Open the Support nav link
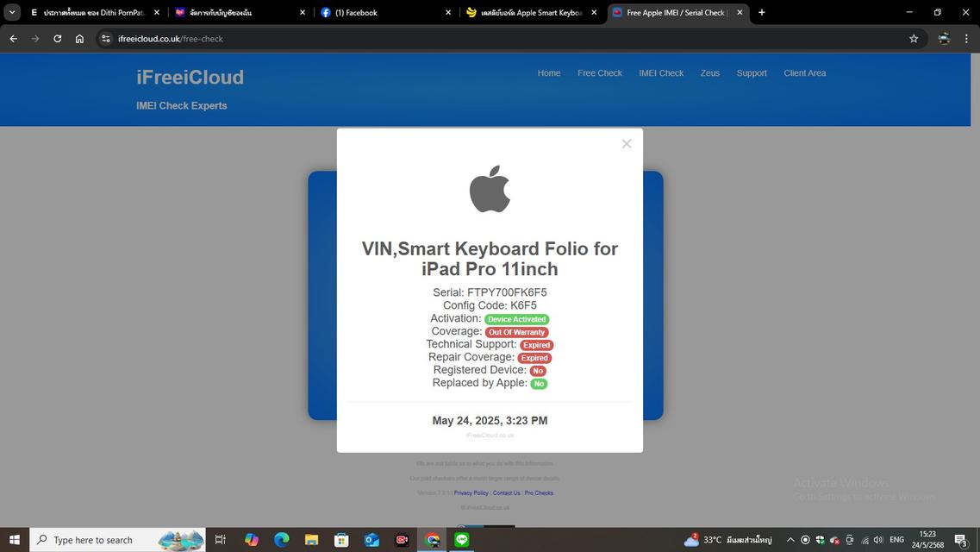 pos(752,73)
